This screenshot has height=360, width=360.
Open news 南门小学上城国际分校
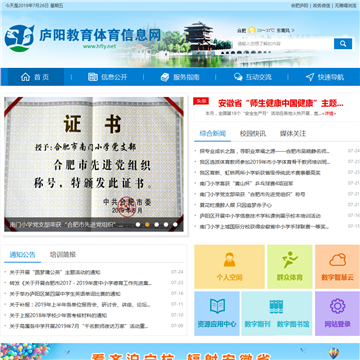pyautogui.click(x=264, y=227)
